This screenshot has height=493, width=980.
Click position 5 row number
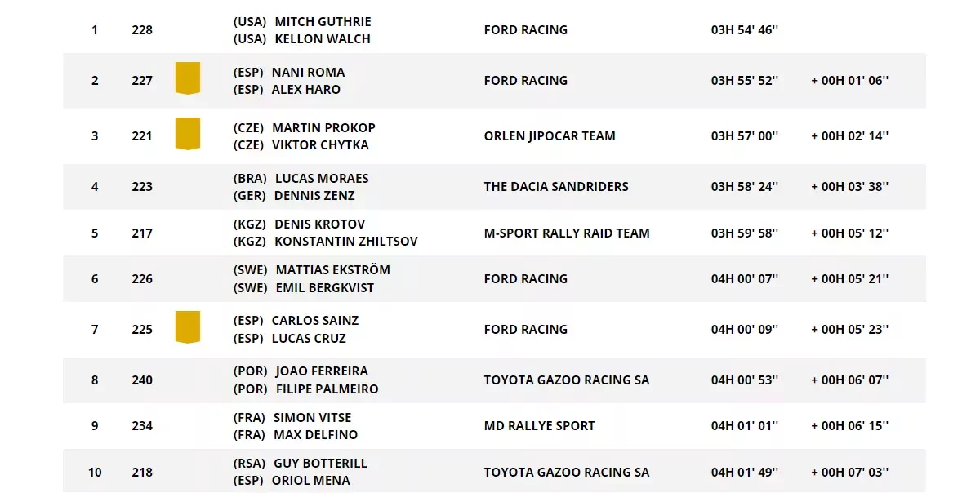[95, 233]
